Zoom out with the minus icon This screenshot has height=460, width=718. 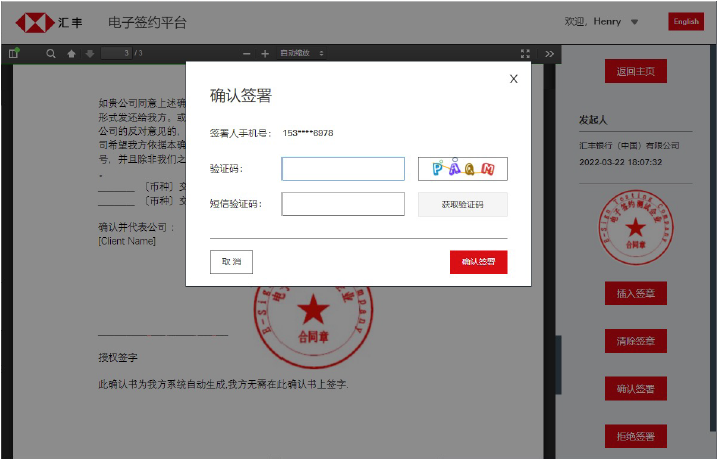[247, 53]
